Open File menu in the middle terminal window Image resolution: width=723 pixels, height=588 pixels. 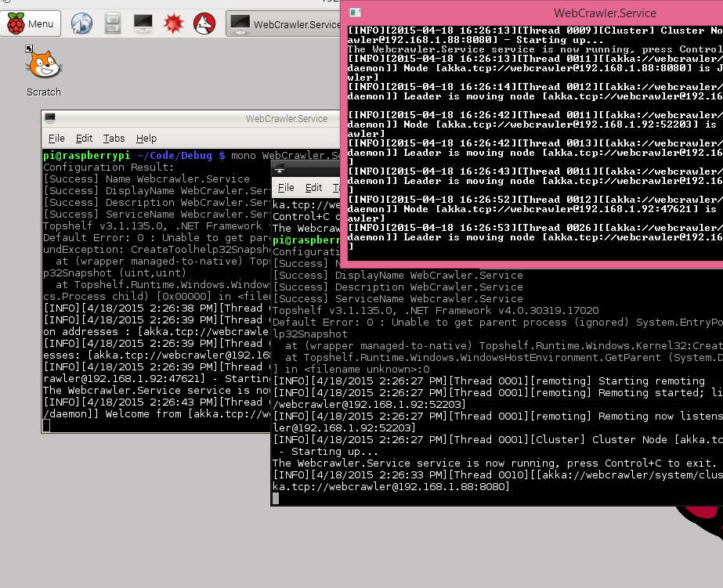point(286,188)
